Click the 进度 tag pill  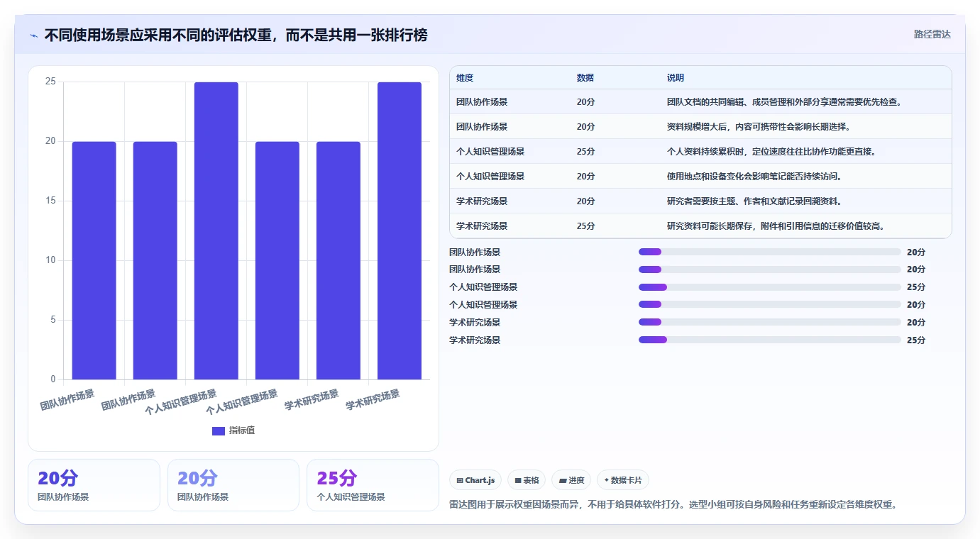point(571,480)
